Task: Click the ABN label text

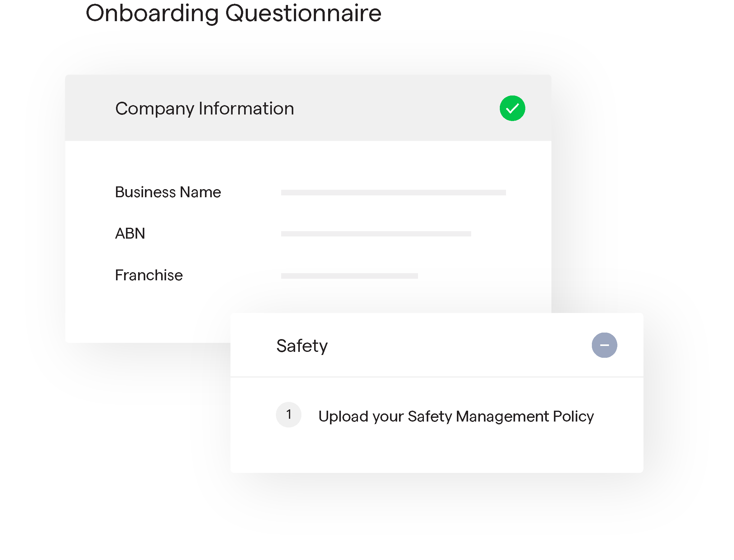Action: 130,233
